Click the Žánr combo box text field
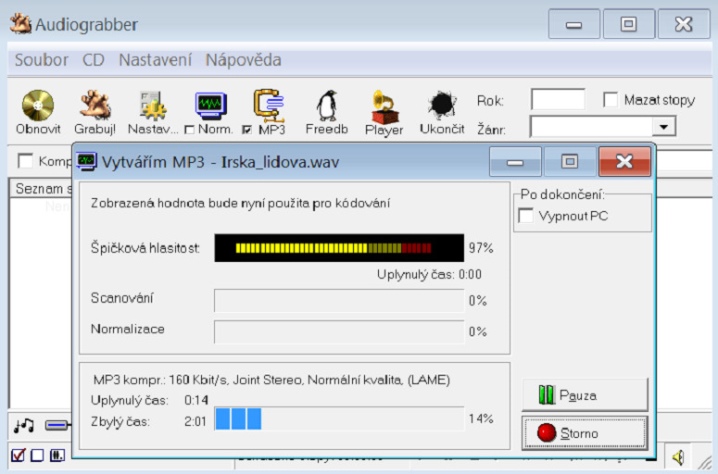The width and height of the screenshot is (718, 474). (x=591, y=126)
